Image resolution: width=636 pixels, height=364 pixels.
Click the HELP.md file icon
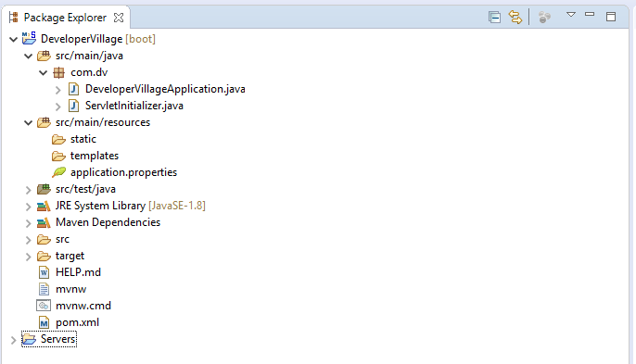click(44, 273)
